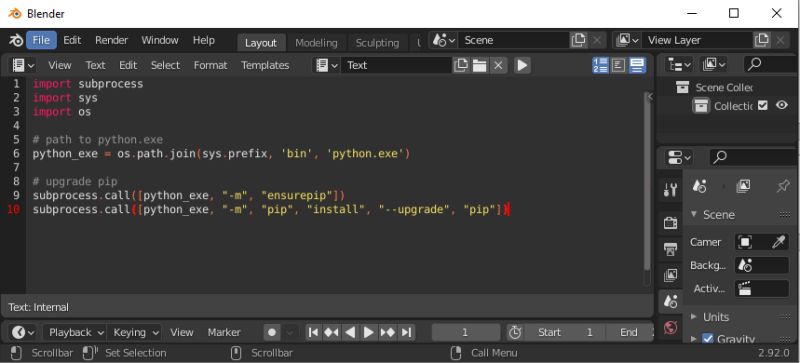Click the Active Clip field
The image size is (800, 363).
click(762, 289)
